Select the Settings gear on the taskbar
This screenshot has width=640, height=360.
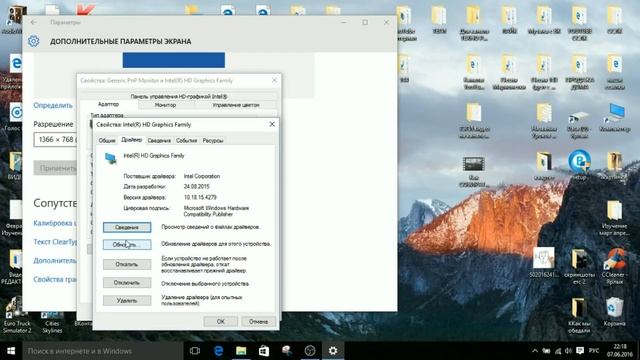tap(333, 351)
